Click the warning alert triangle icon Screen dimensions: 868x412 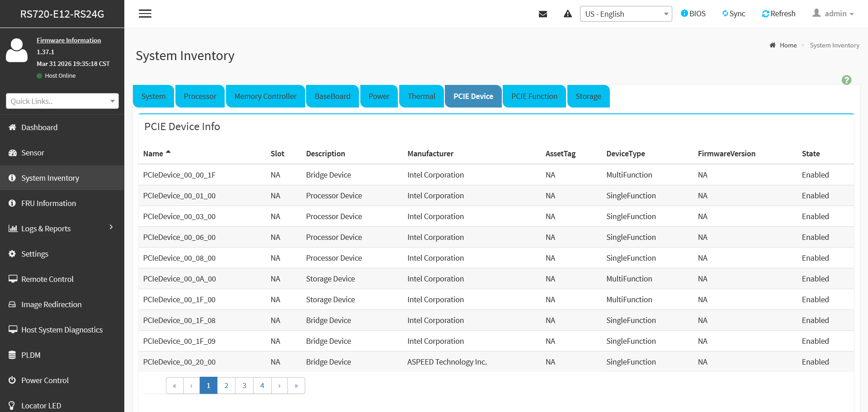[x=568, y=14]
